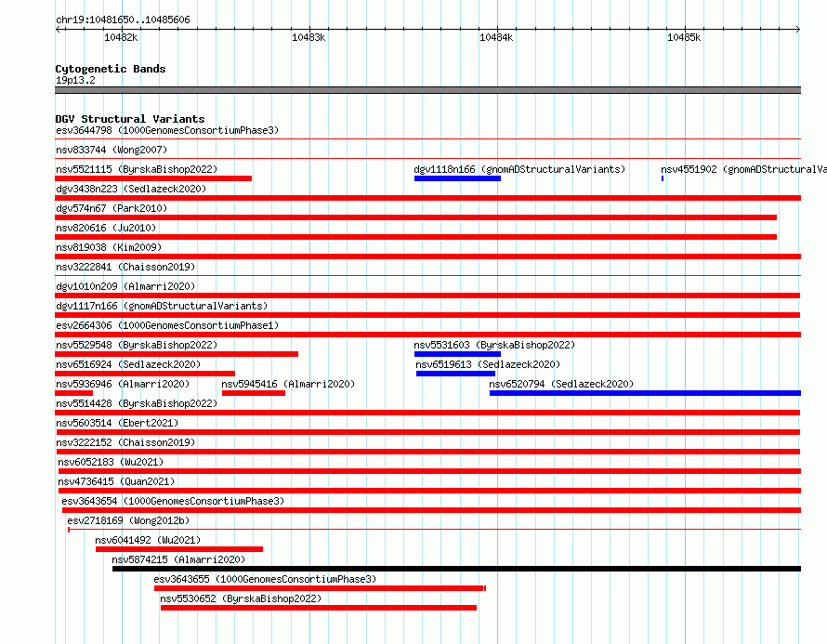The width and height of the screenshot is (827, 644).
Task: Click the nsv820616 Ju2010 label
Action: [106, 228]
